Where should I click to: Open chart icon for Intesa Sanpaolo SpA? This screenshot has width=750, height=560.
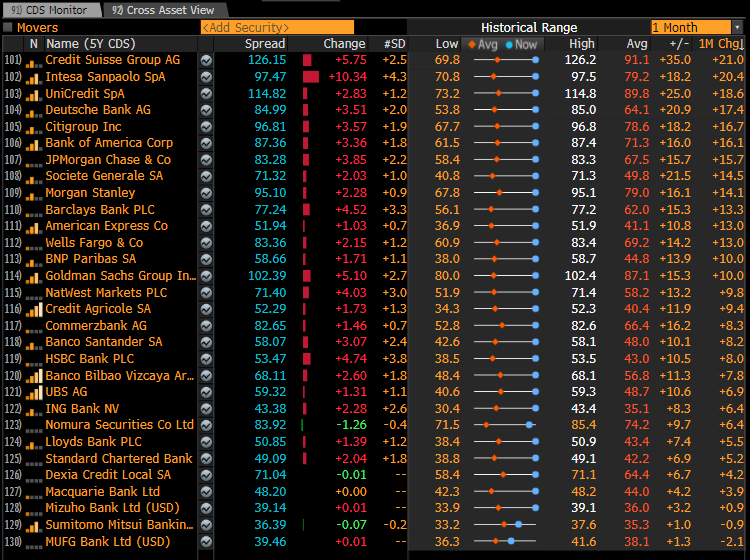pyautogui.click(x=206, y=77)
